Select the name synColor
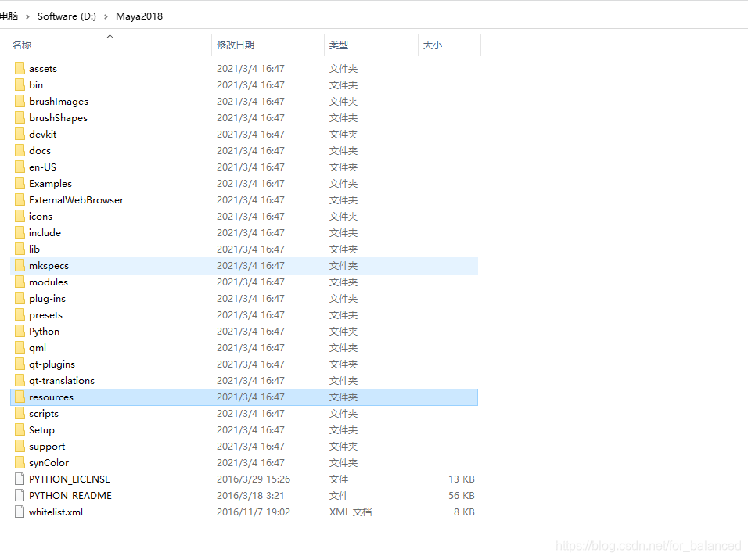Viewport: 748px width, 560px height. click(49, 463)
